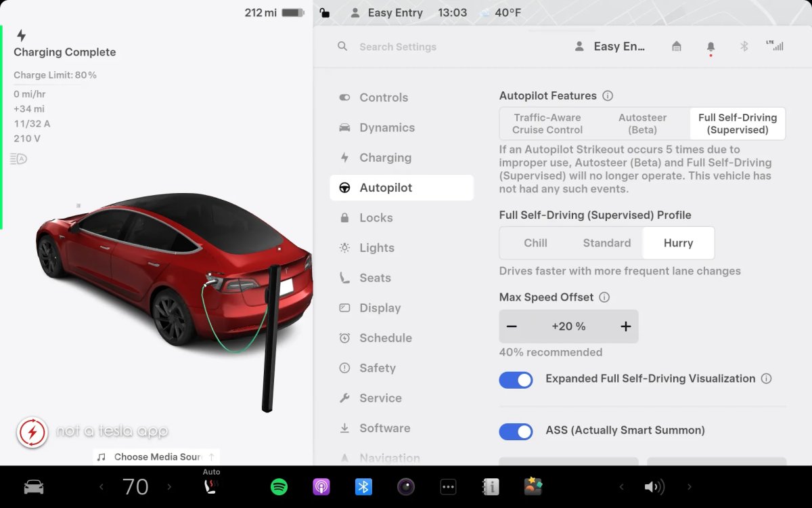This screenshot has height=508, width=812.
Task: Select the Chill driving profile
Action: (535, 243)
